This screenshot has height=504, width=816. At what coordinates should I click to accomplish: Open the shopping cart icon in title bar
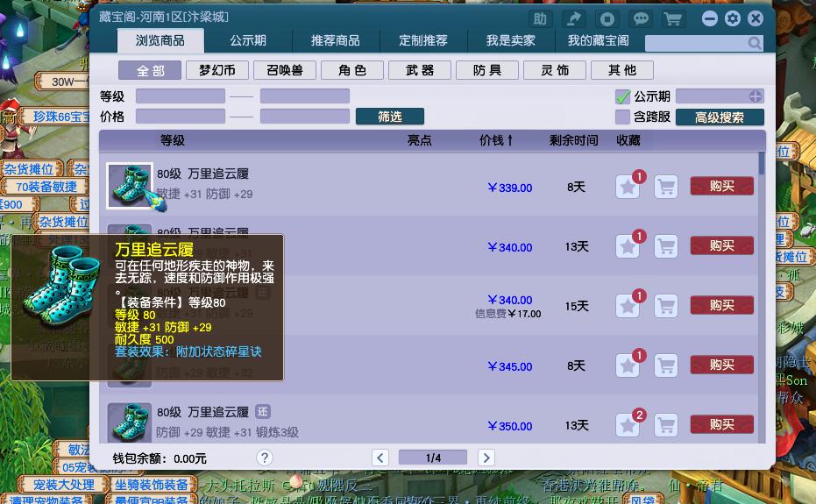[673, 19]
